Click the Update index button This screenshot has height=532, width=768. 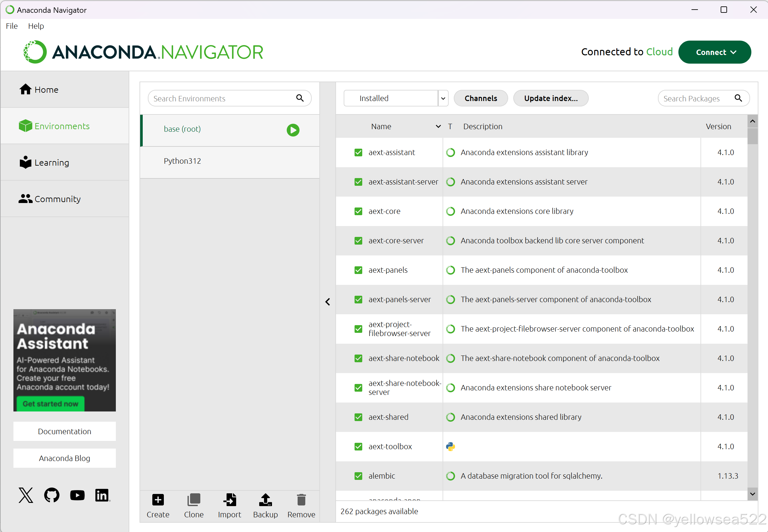(x=550, y=98)
